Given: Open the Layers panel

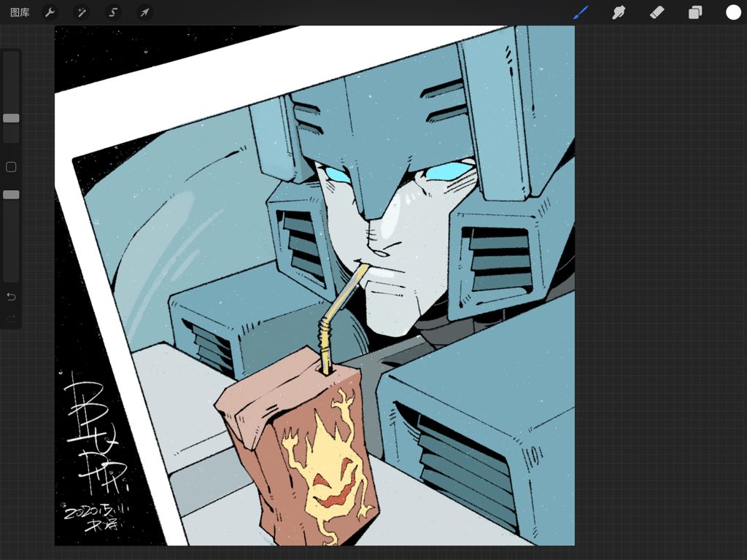Looking at the screenshot, I should tap(695, 12).
